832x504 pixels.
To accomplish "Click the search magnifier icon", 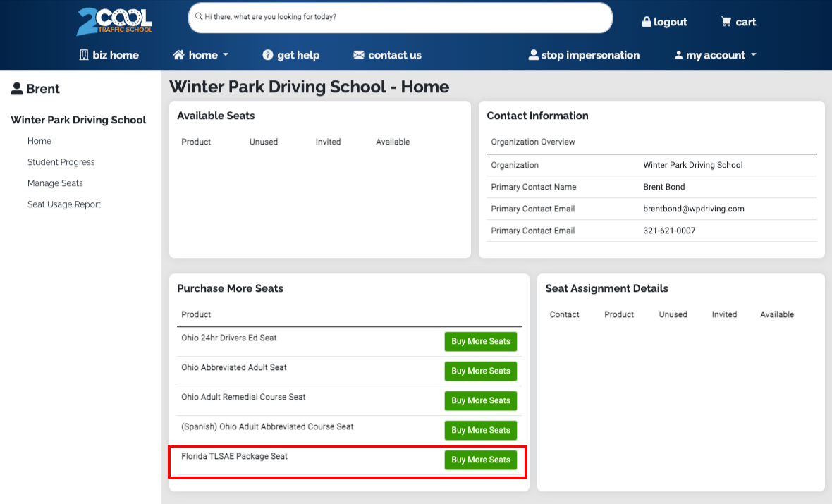I will click(x=198, y=16).
